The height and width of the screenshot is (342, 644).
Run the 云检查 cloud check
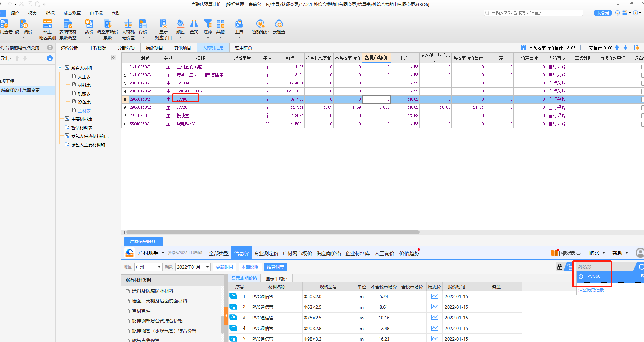pyautogui.click(x=279, y=28)
